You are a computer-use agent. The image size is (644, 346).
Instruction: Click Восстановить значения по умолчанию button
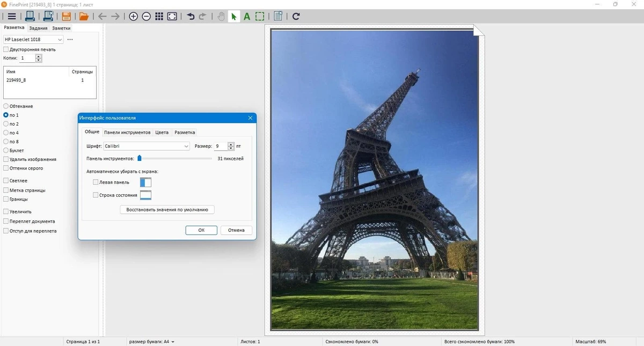point(167,210)
